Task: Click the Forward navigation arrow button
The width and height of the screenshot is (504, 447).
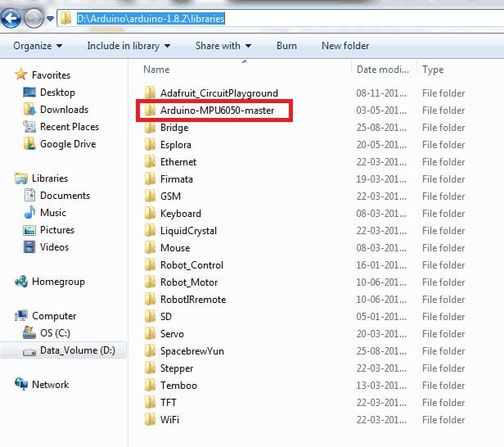Action: [x=34, y=17]
